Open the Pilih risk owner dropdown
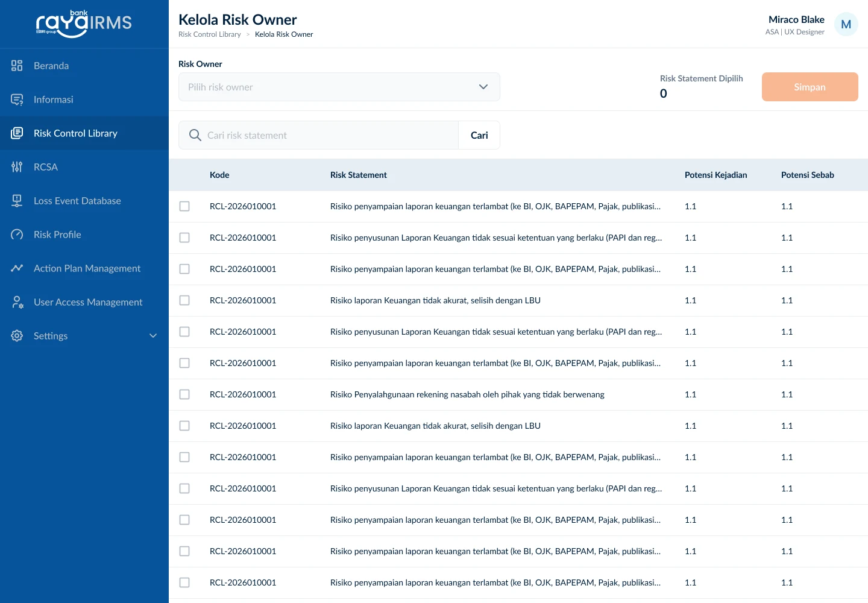868x603 pixels. pyautogui.click(x=339, y=87)
